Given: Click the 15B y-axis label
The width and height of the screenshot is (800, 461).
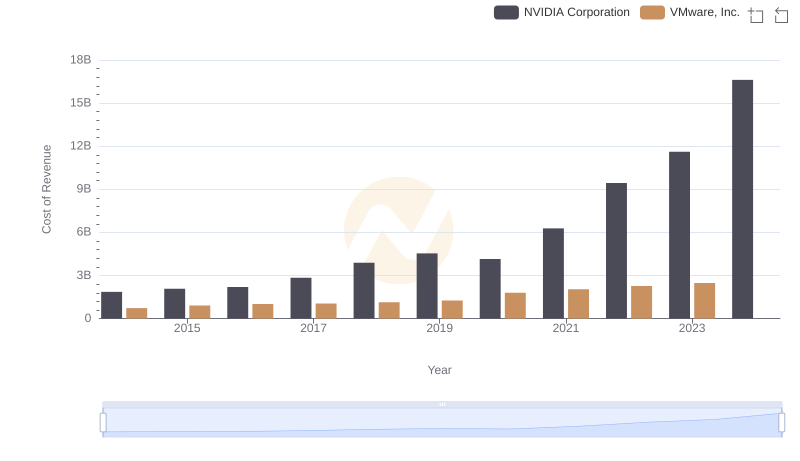Looking at the screenshot, I should tap(81, 103).
